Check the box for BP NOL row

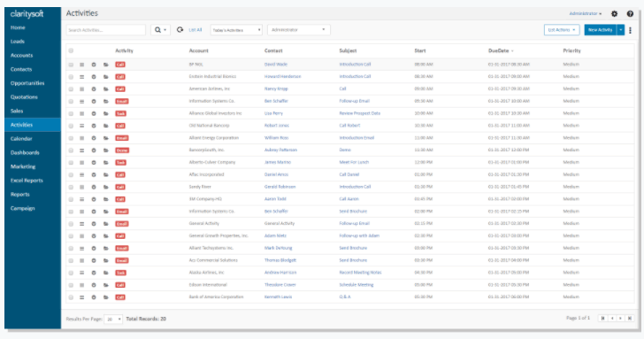[71, 65]
